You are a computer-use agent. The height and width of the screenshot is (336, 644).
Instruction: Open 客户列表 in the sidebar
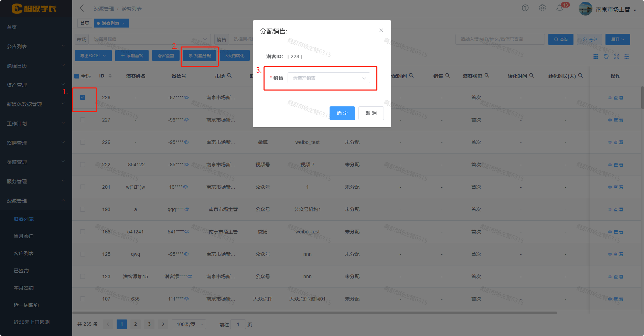(24, 253)
